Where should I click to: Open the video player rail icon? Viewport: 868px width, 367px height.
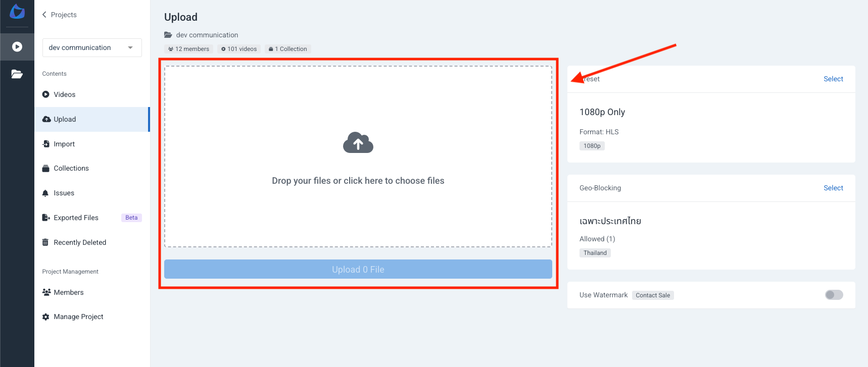(17, 47)
